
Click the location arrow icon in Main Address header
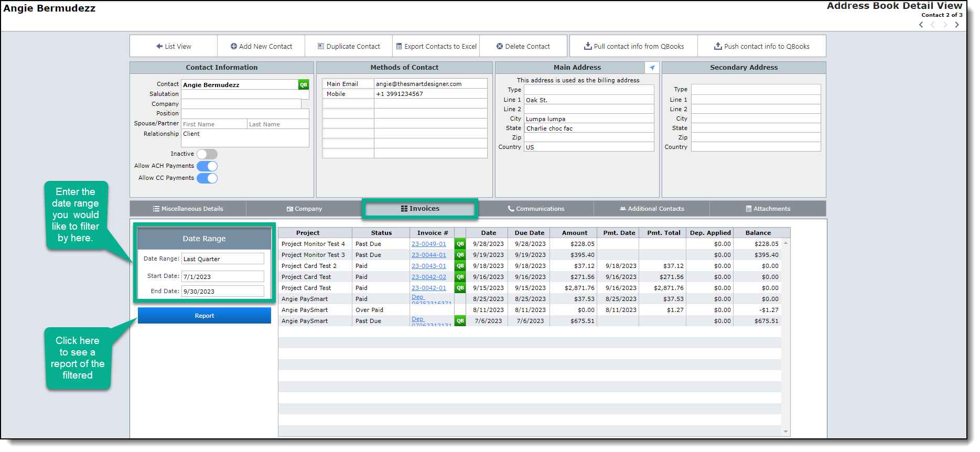(x=652, y=68)
